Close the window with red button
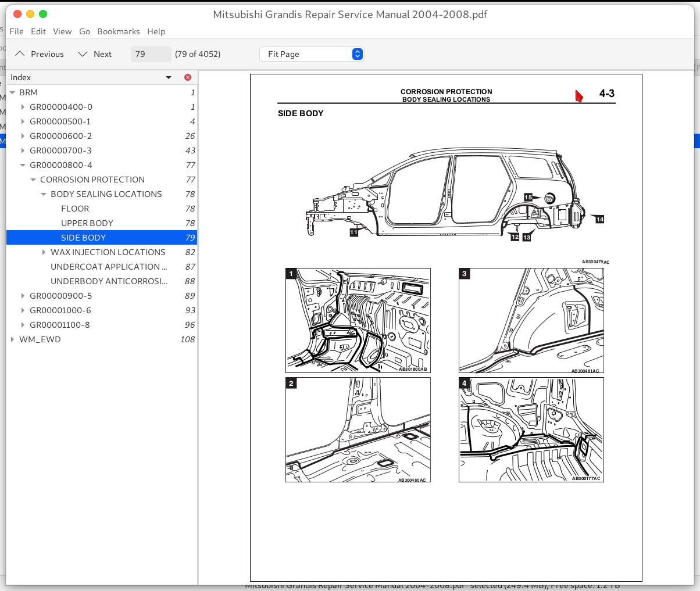 coord(17,14)
